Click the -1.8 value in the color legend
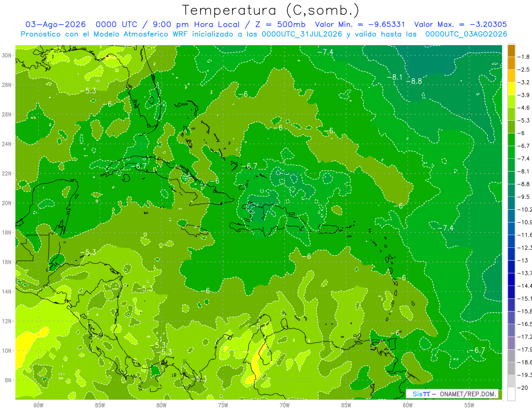This screenshot has width=532, height=411. [524, 57]
